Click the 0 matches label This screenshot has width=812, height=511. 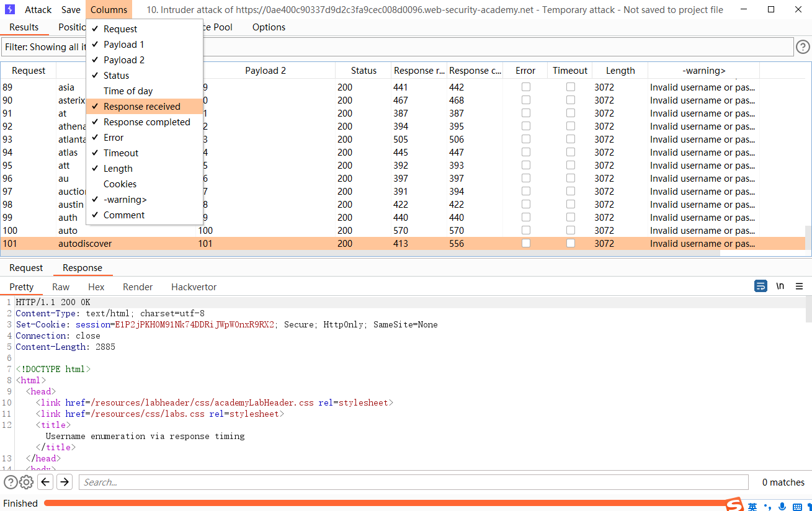(783, 482)
